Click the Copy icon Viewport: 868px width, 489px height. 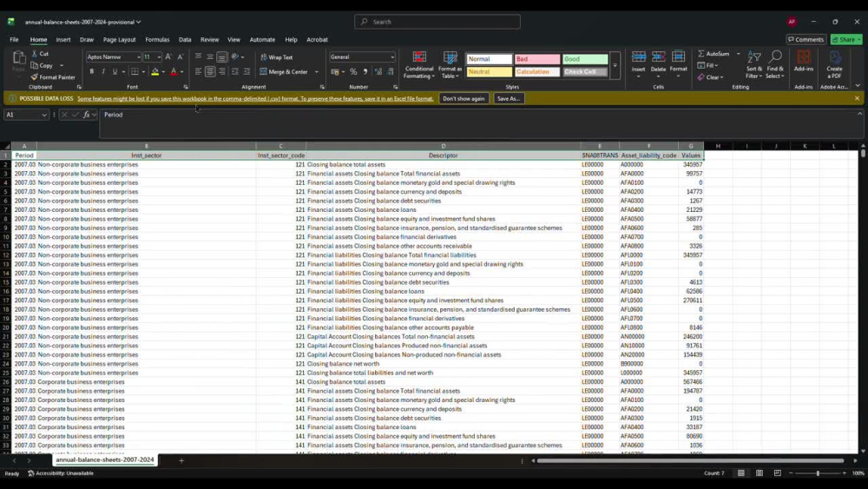pyautogui.click(x=35, y=65)
